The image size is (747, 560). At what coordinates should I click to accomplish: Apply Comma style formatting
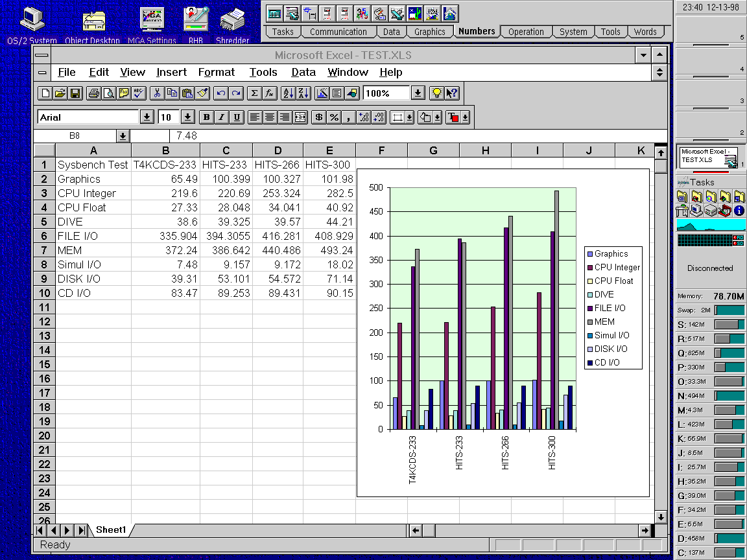pyautogui.click(x=349, y=117)
